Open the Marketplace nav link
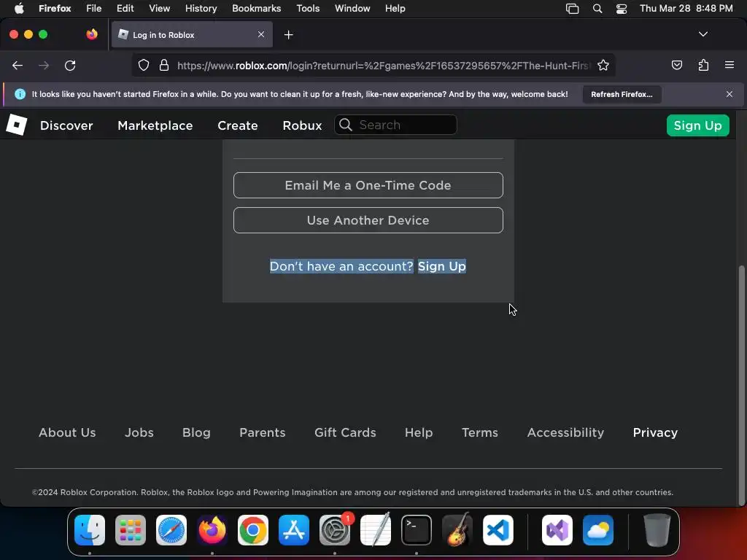 tap(155, 125)
